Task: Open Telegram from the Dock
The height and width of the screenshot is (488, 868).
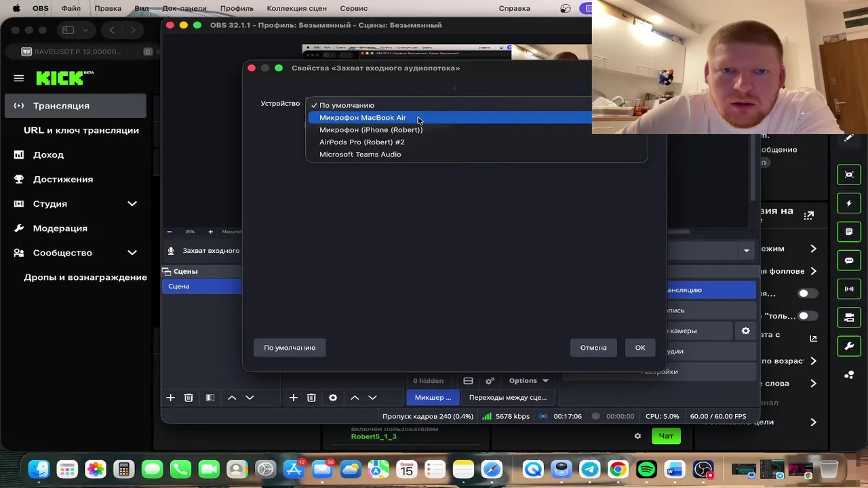Action: coord(589,469)
